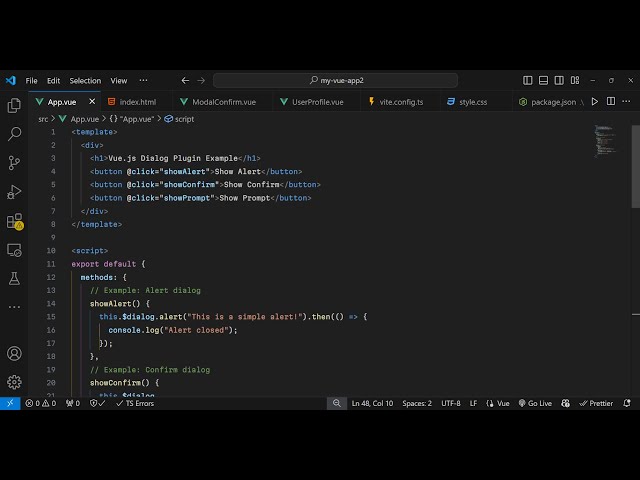Open the Selection menu

[85, 80]
